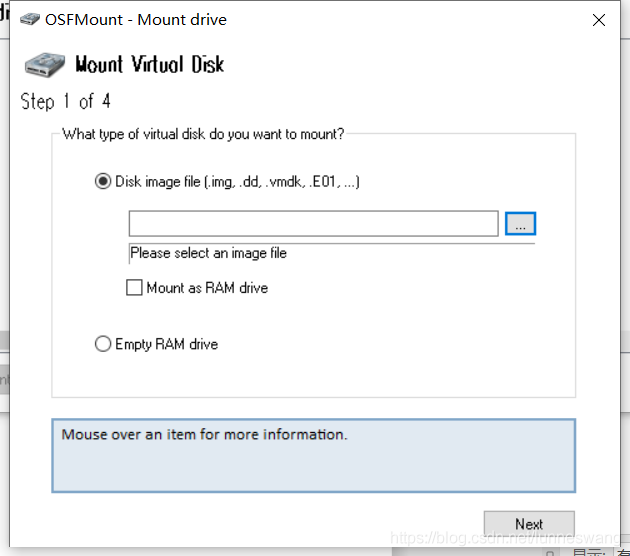Screen dimensions: 630x556
Task: Click inside the image file path field
Action: [313, 224]
